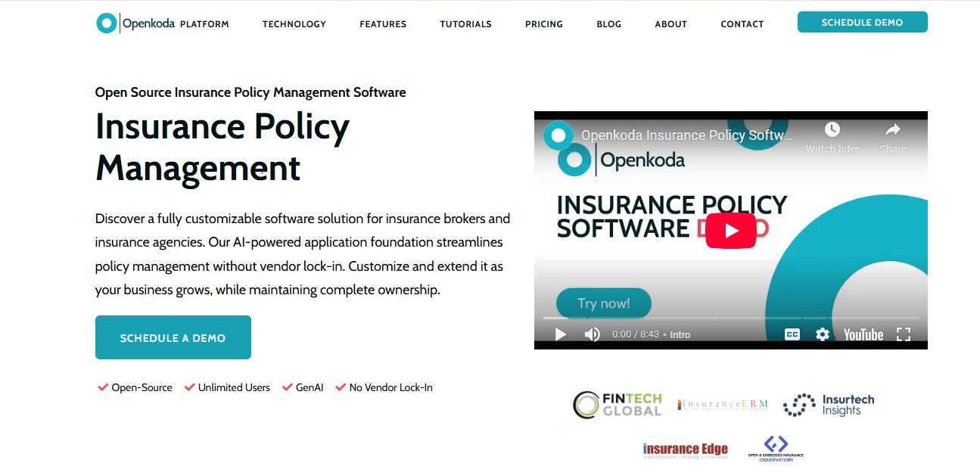Open the Platform menu
The height and width of the screenshot is (472, 980).
pyautogui.click(x=204, y=24)
